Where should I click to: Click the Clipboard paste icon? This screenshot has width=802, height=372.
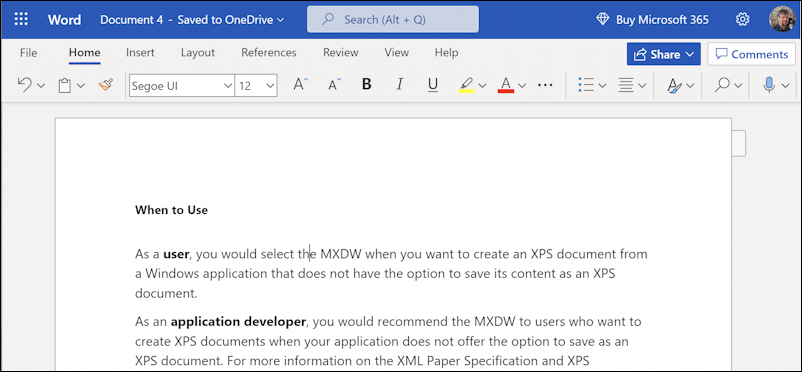click(64, 85)
